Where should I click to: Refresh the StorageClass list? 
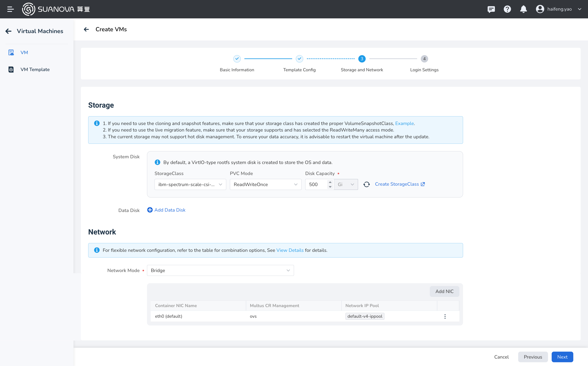click(366, 184)
